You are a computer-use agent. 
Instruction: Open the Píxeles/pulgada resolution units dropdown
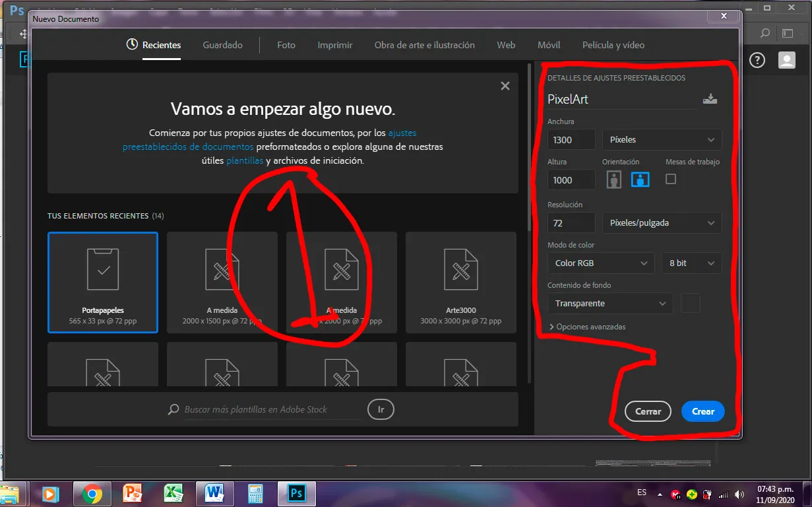coord(662,223)
